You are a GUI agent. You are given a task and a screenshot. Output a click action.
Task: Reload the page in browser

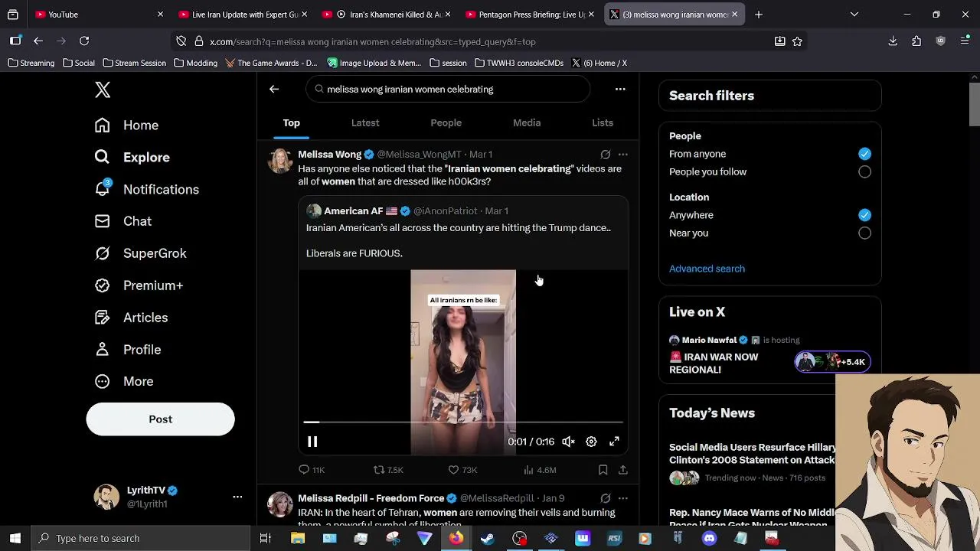tap(84, 41)
